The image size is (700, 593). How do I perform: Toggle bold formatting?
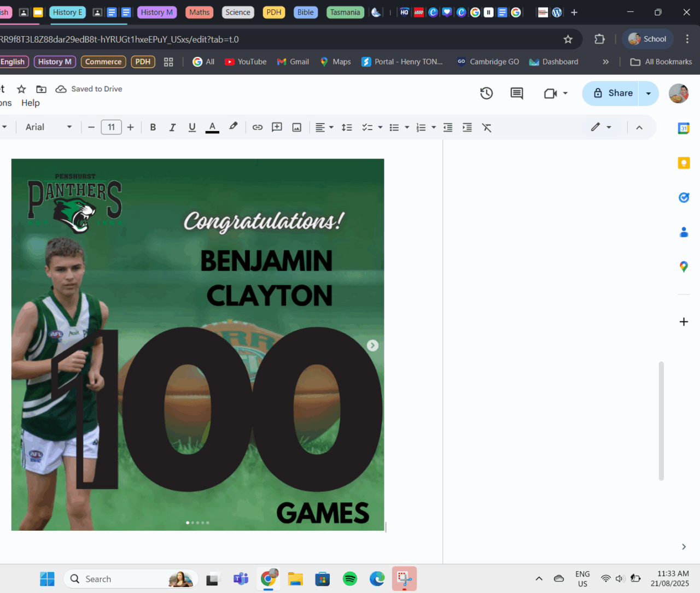click(153, 127)
